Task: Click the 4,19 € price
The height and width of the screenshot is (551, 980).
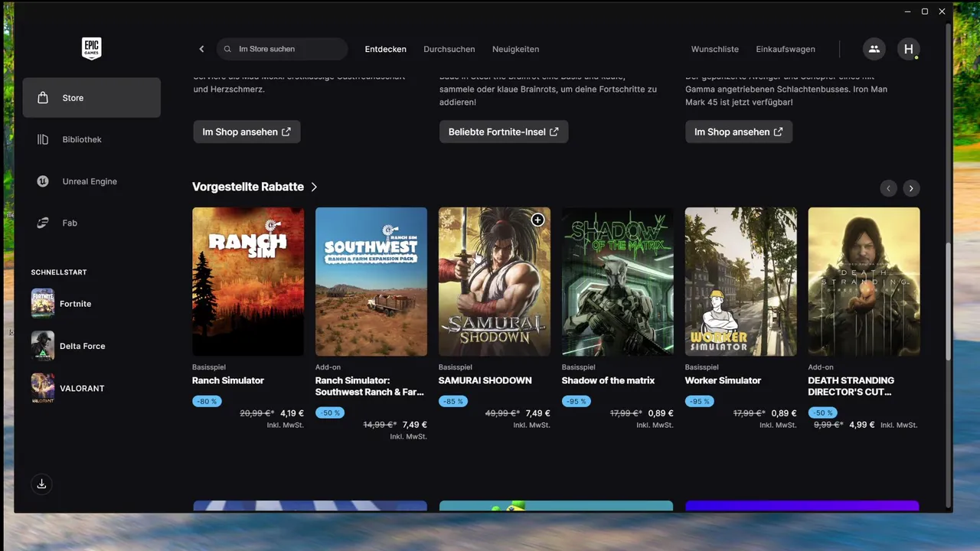Action: tap(292, 413)
